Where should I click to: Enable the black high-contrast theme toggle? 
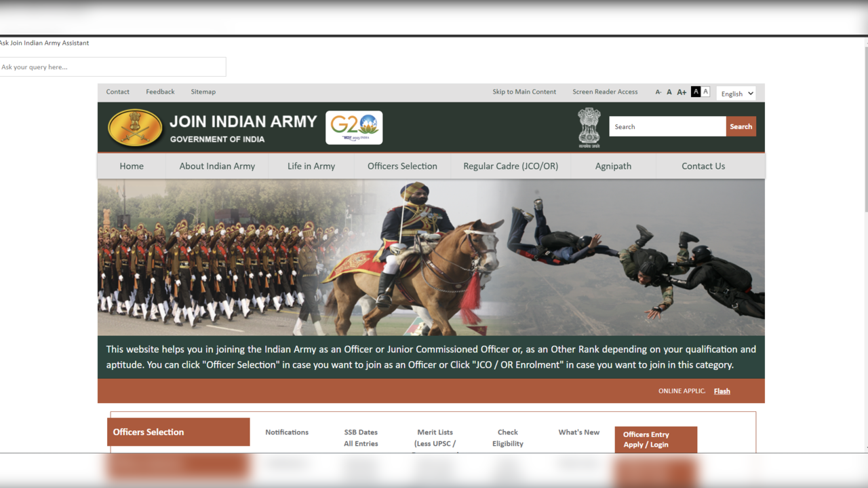pos(695,91)
